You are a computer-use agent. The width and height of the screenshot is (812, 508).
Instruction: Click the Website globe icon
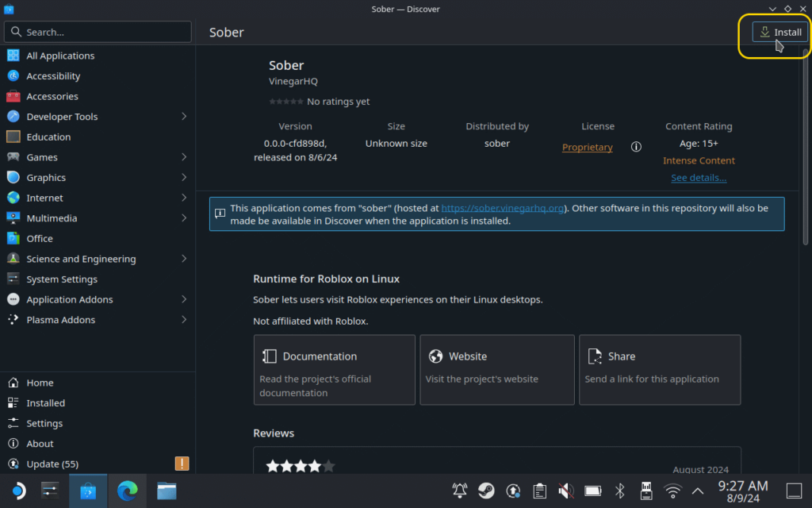pyautogui.click(x=435, y=356)
